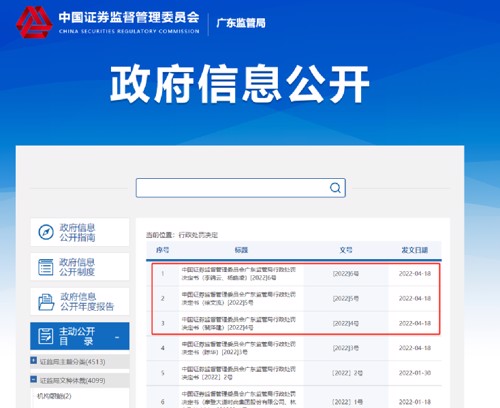
Task: Select the 机构职能(2) tree item
Action: (54, 396)
